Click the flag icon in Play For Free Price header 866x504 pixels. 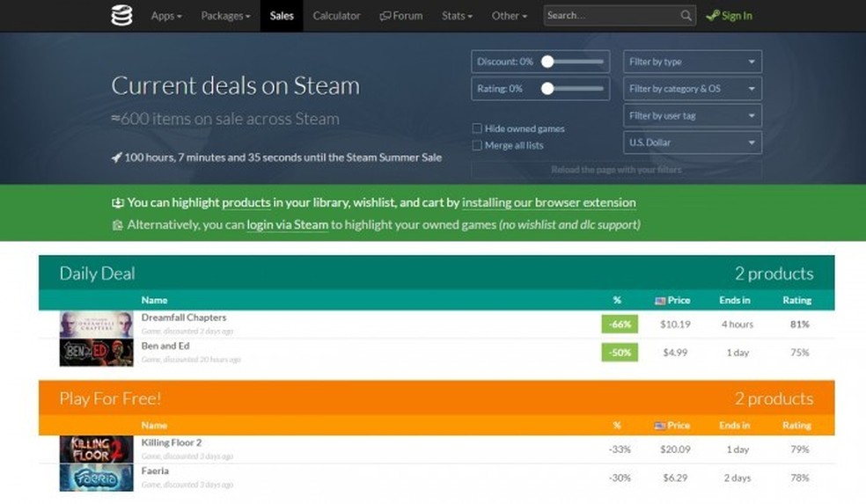pos(660,426)
